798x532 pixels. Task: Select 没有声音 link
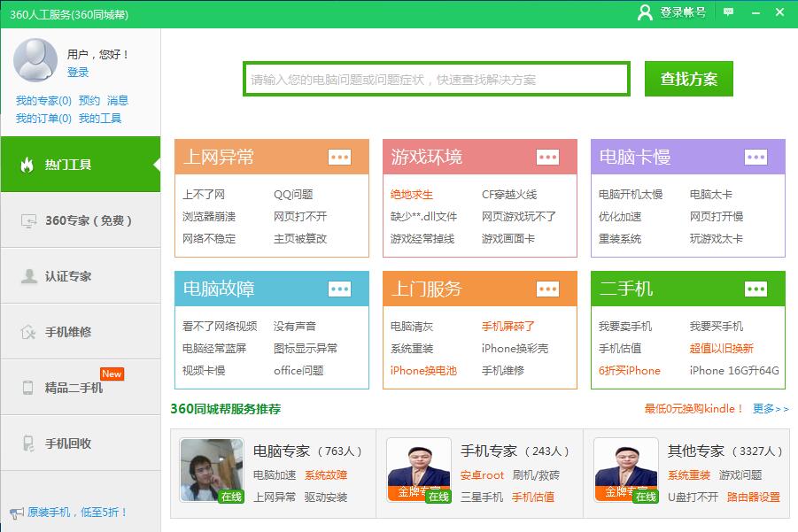click(295, 326)
